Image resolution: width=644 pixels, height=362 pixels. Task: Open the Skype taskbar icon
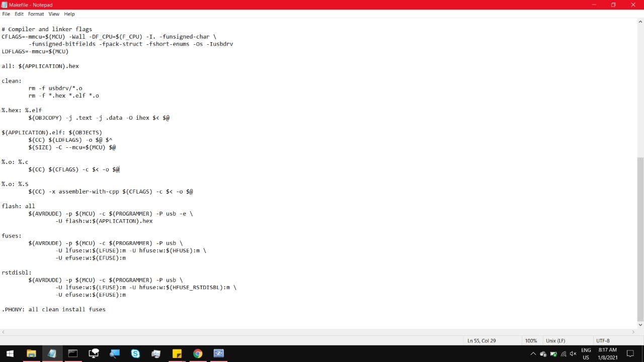point(135,353)
